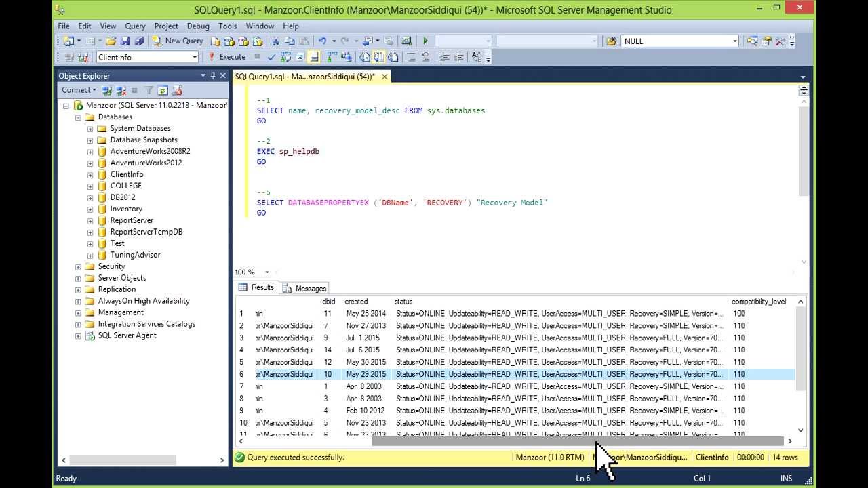The image size is (868, 488).
Task: Decrease the indent of selected lines
Action: tap(444, 57)
